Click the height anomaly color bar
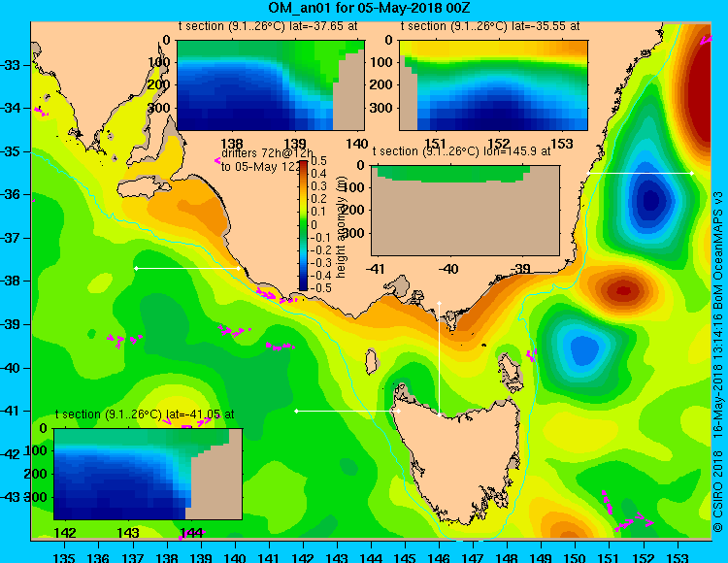728x563 pixels. tap(303, 225)
